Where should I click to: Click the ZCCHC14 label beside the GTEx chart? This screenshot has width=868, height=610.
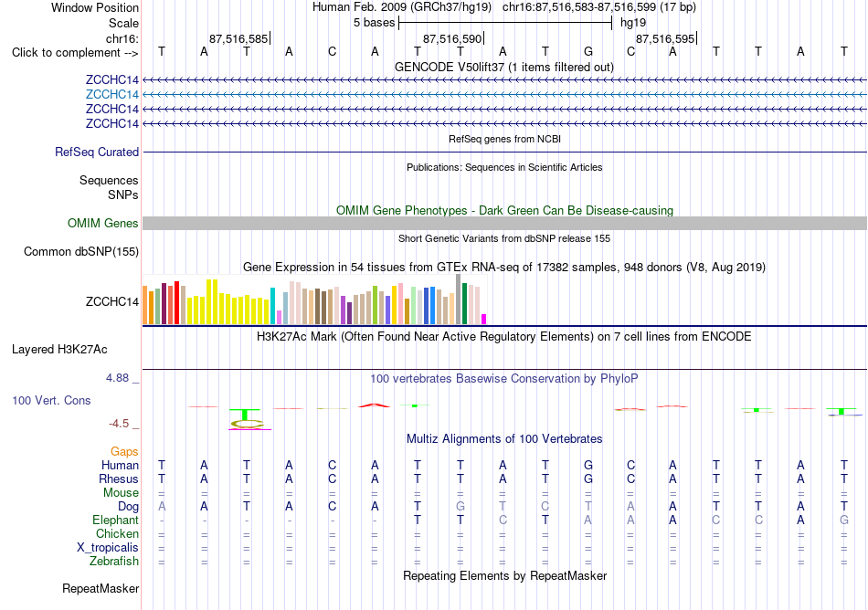coord(111,302)
